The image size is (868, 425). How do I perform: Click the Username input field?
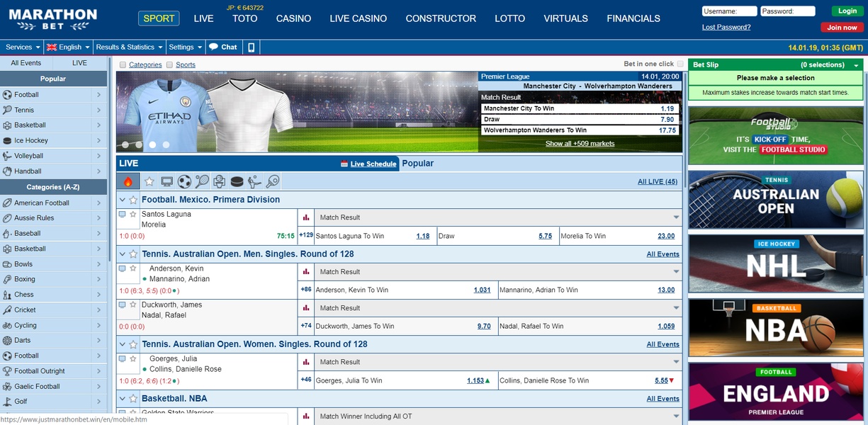point(731,11)
